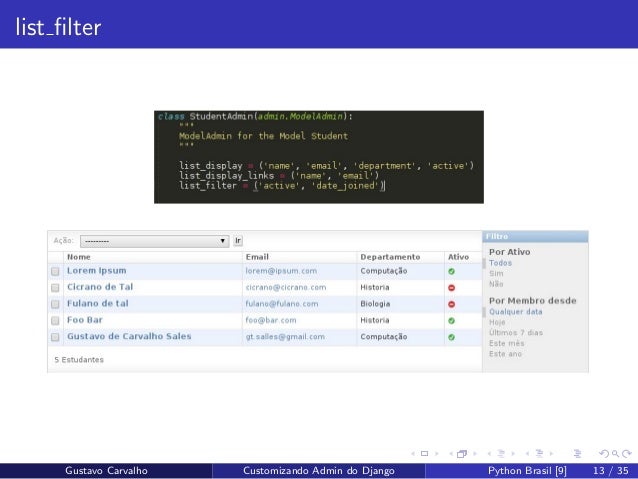The height and width of the screenshot is (479, 638).
Task: Click Biologia department cell
Action: click(x=375, y=304)
